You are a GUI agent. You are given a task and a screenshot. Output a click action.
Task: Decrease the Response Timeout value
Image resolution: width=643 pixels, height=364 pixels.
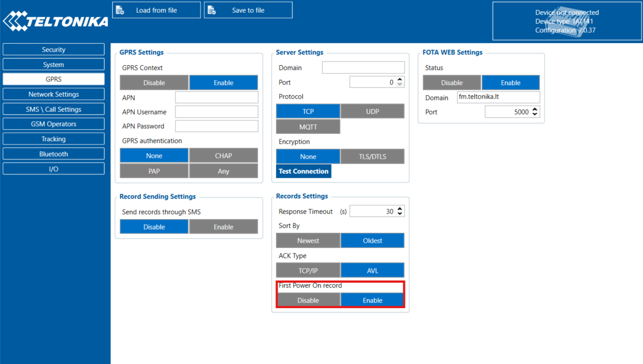tap(401, 214)
